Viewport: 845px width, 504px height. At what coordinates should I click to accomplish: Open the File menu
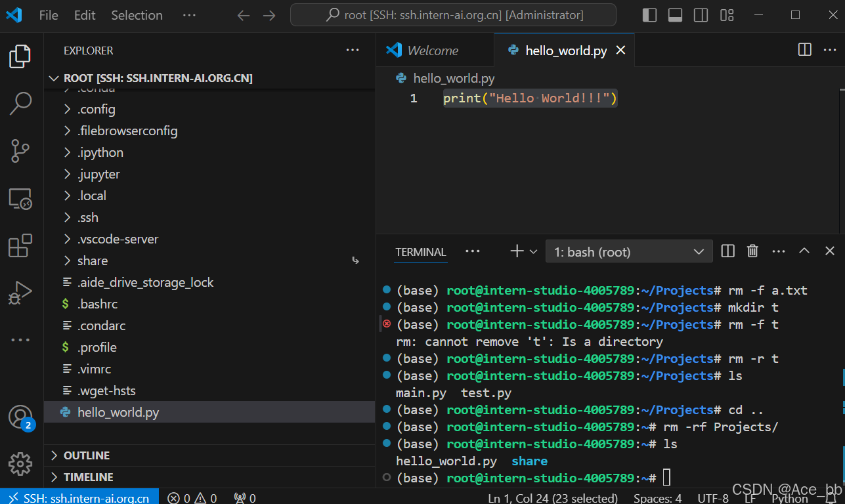click(49, 15)
